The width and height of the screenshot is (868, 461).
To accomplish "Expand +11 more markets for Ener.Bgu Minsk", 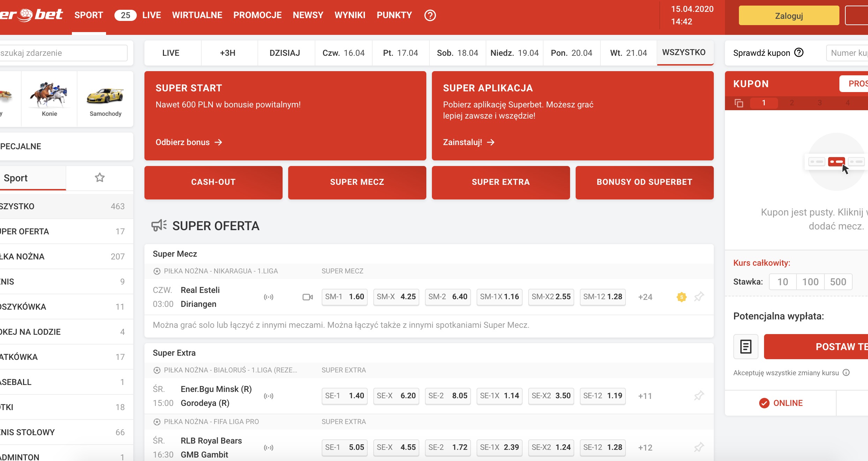I will click(x=645, y=396).
